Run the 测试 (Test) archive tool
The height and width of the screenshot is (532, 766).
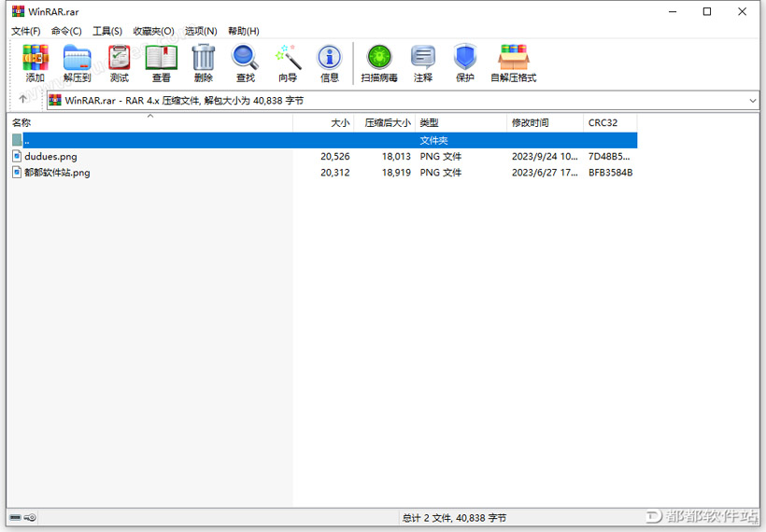point(120,63)
